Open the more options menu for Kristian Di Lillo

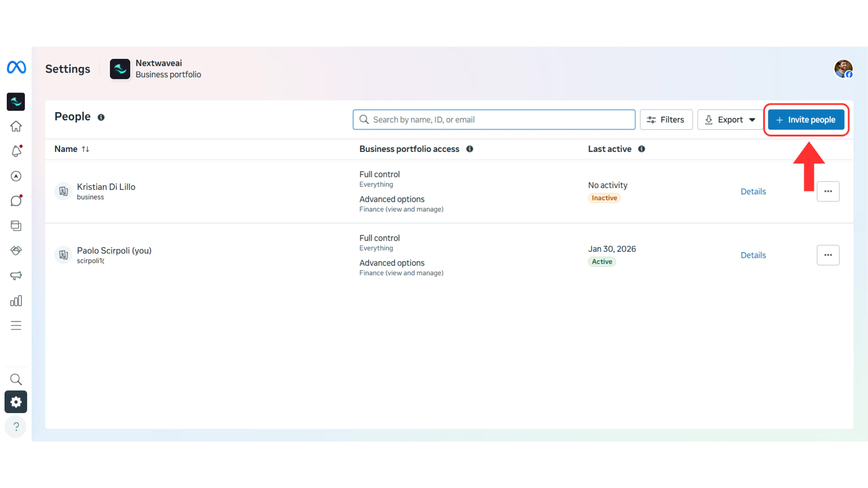point(828,191)
